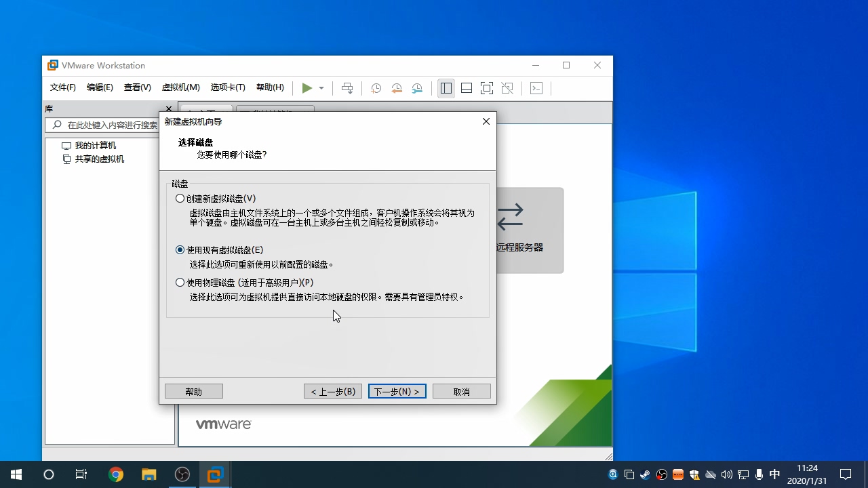This screenshot has width=868, height=488.
Task: Open OBS Studio from taskbar
Action: pos(182,474)
